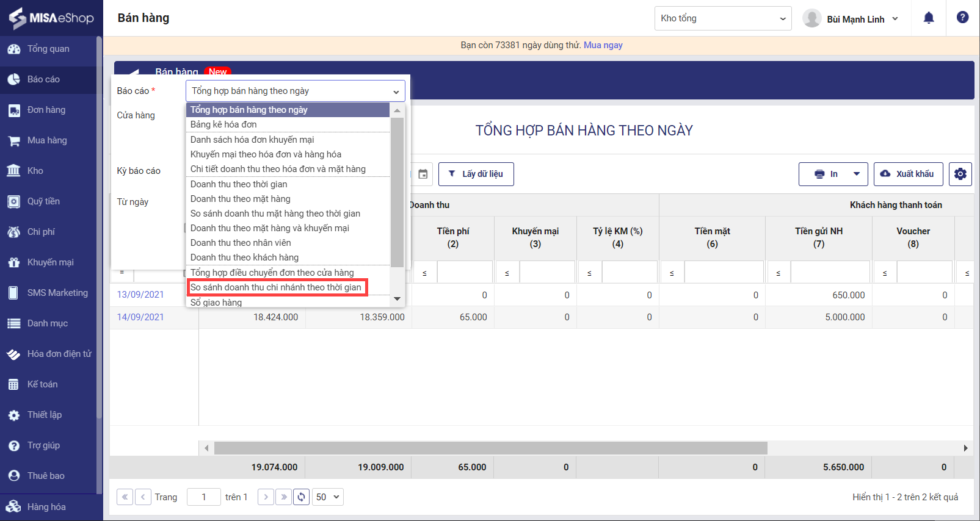
Task: Click the Mua ngay link
Action: (x=603, y=45)
